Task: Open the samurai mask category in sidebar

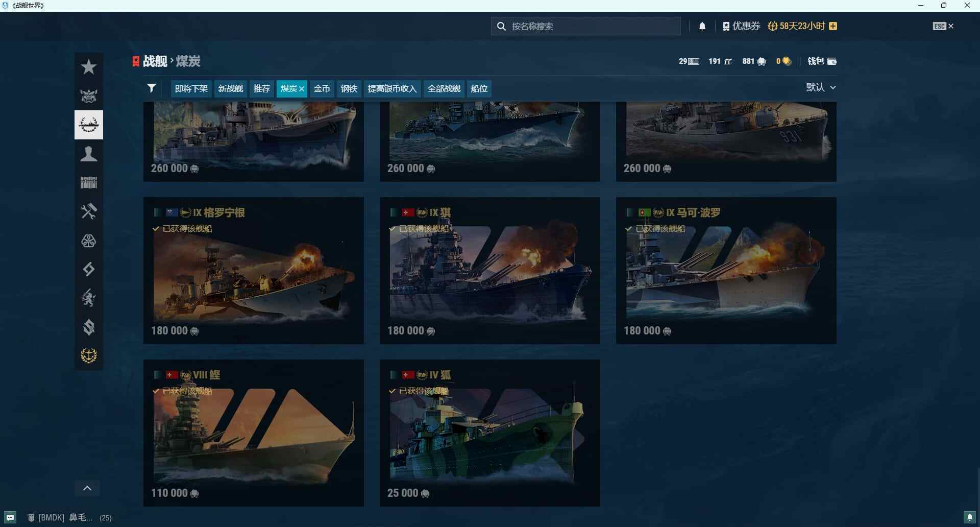Action: click(x=89, y=95)
